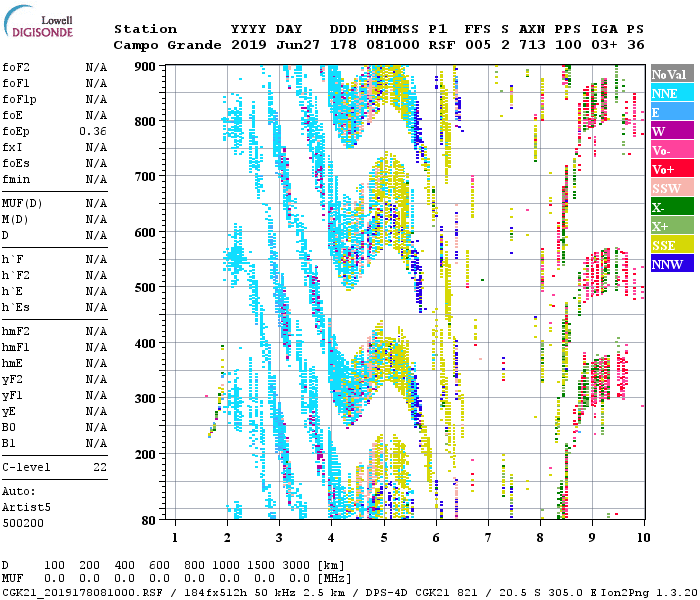The width and height of the screenshot is (700, 600).
Task: Click the 5 MHz frequency axis label
Action: click(383, 538)
